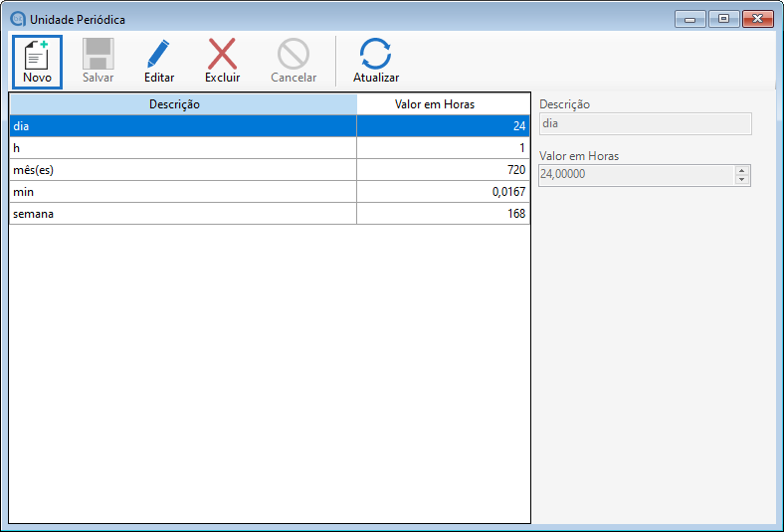Click the Descrição text field

tap(644, 124)
